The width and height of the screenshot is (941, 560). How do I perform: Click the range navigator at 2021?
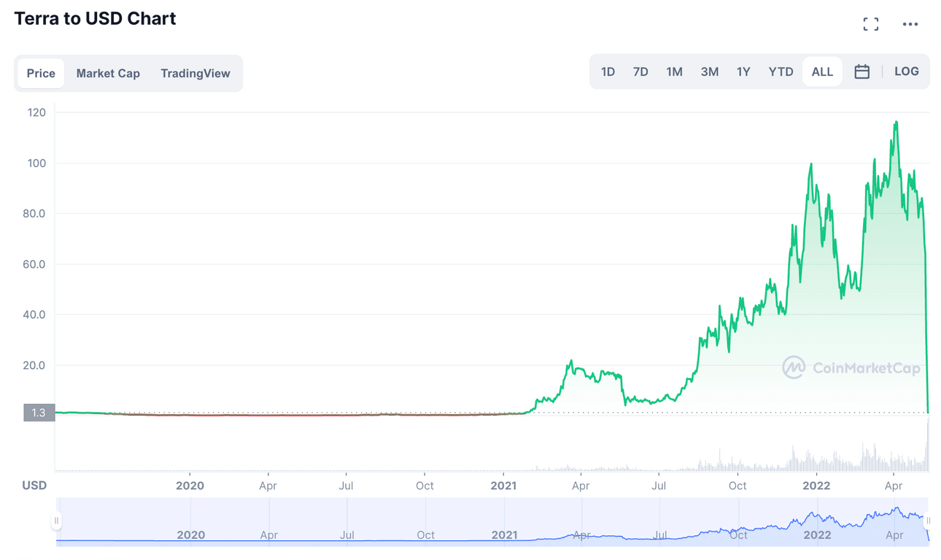(504, 534)
